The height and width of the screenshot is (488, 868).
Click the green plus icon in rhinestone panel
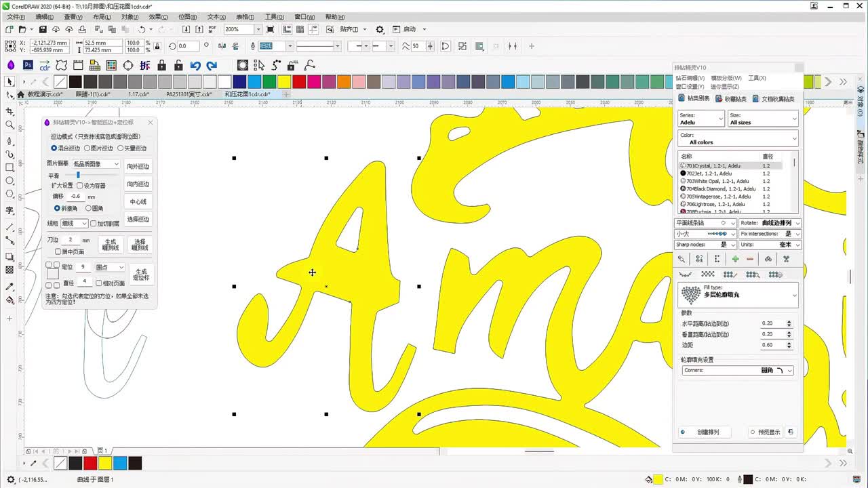pos(735,259)
